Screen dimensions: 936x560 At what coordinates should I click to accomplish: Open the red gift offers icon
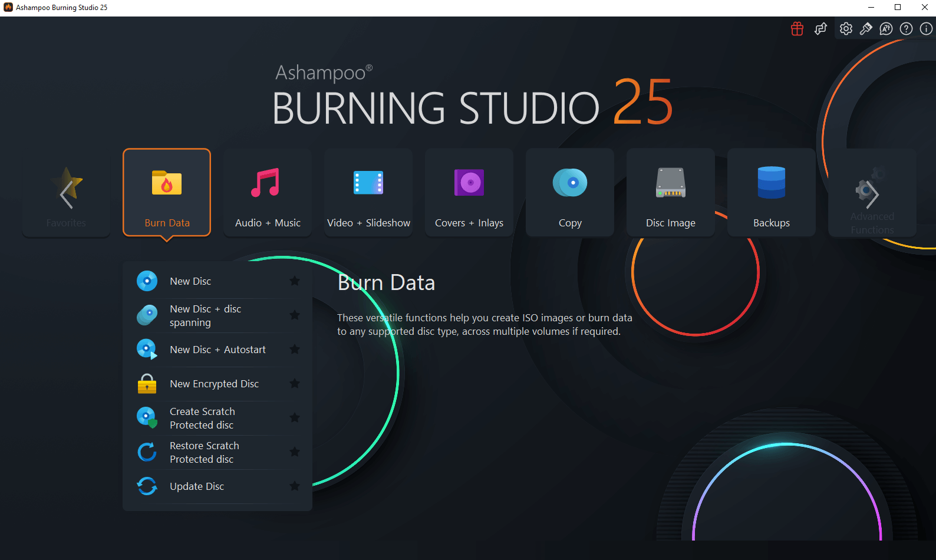(797, 29)
